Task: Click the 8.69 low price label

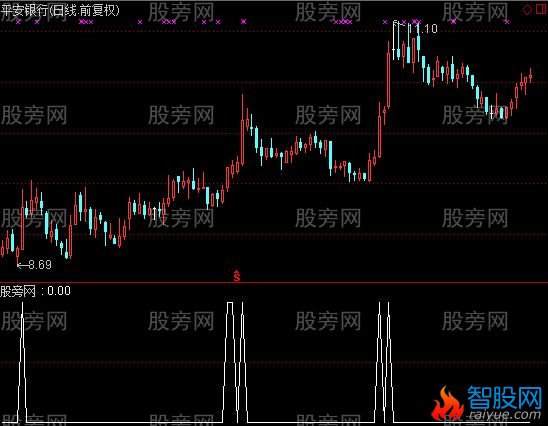Action: (x=40, y=265)
